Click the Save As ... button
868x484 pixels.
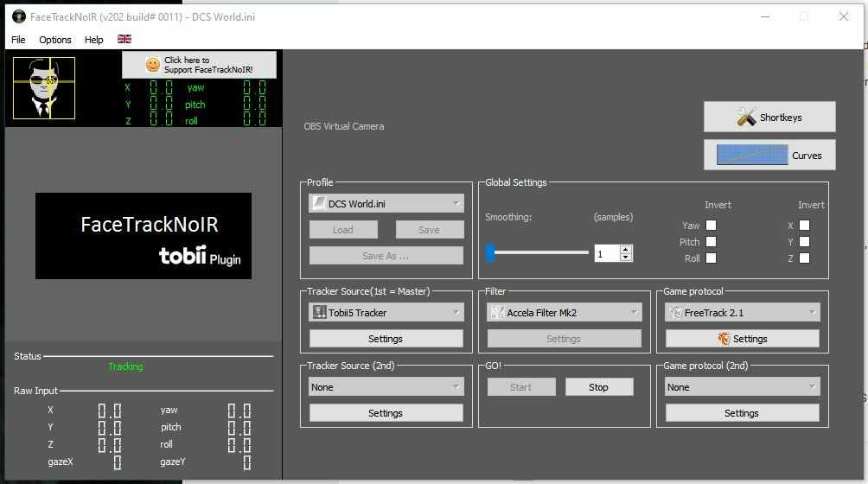tap(386, 256)
